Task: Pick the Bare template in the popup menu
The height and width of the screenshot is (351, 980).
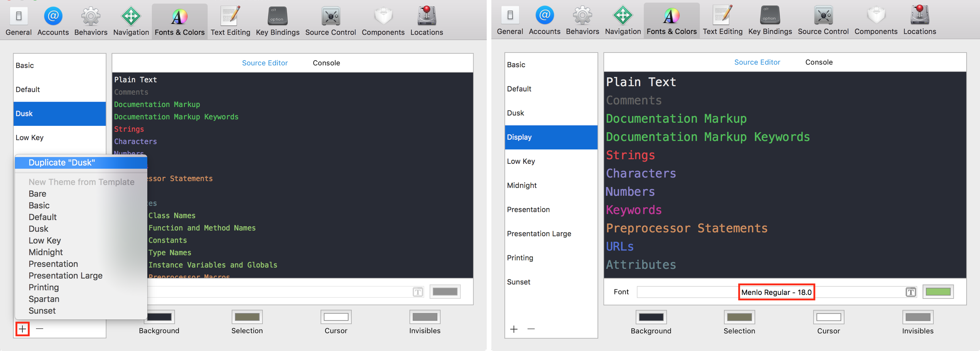Action: point(37,193)
